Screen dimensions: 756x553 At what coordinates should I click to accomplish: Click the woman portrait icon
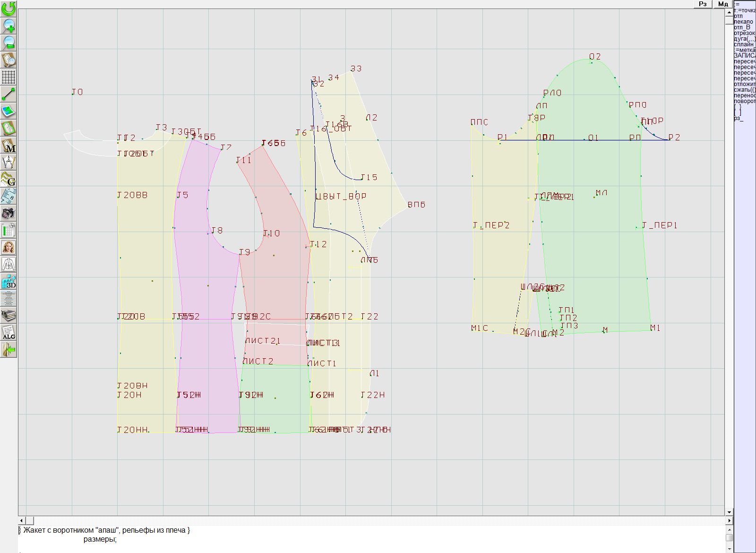click(9, 247)
